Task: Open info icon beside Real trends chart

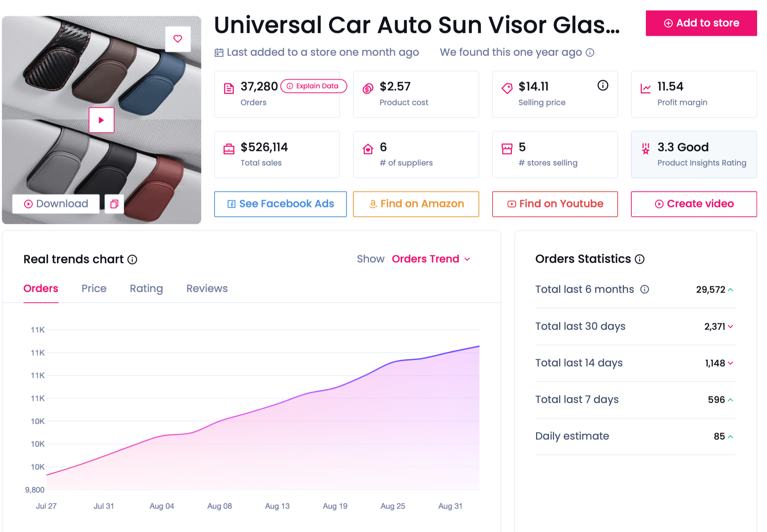Action: click(132, 259)
